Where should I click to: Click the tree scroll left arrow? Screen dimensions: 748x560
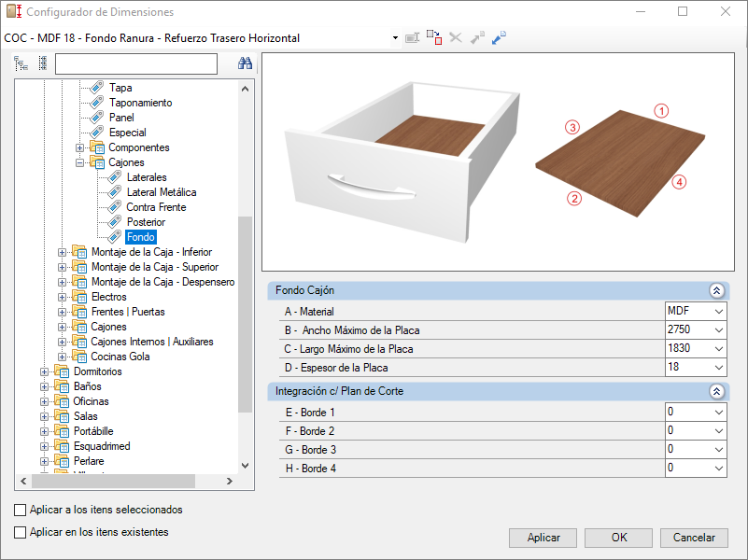coord(23,481)
